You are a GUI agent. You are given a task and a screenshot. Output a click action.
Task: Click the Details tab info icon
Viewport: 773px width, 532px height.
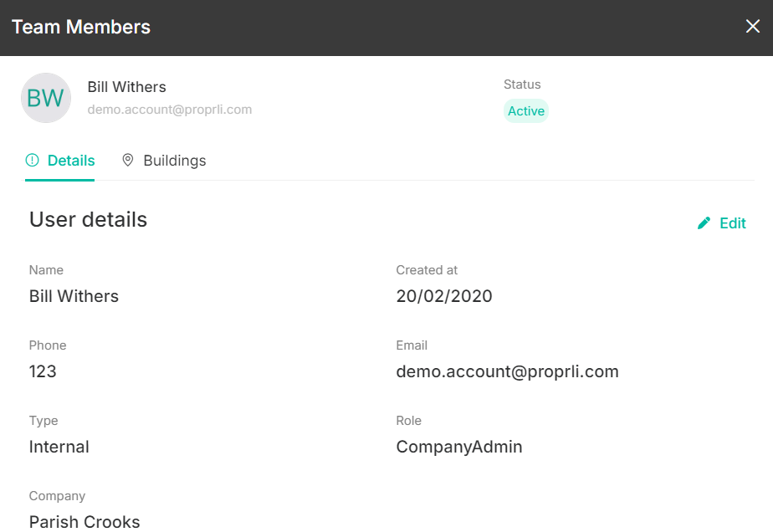pos(32,161)
